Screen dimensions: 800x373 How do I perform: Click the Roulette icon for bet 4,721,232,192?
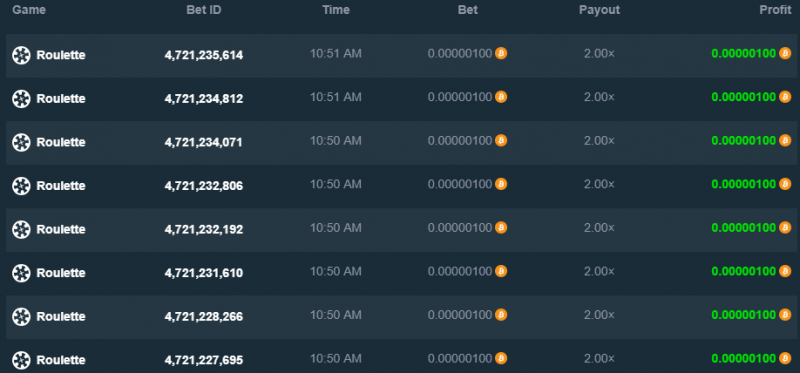coord(21,229)
